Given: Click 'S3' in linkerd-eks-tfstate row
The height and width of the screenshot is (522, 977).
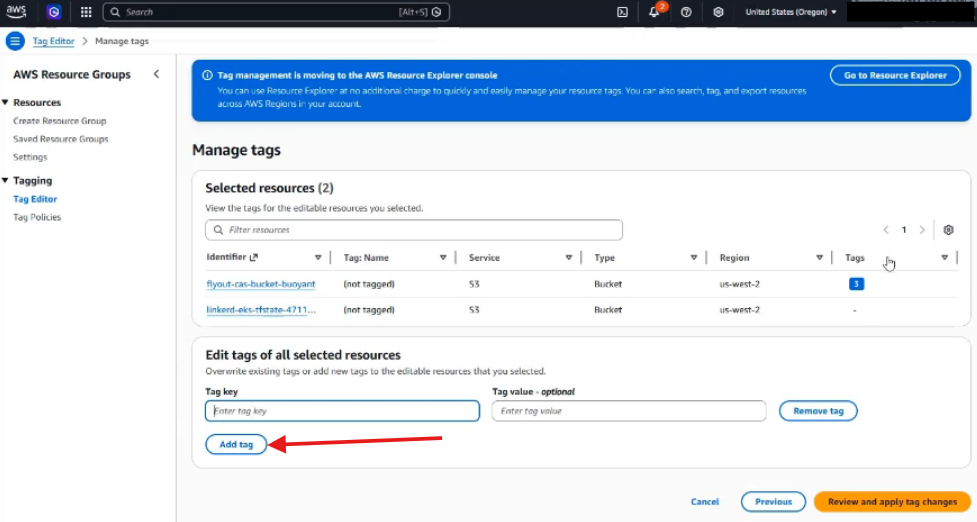Looking at the screenshot, I should point(474,310).
